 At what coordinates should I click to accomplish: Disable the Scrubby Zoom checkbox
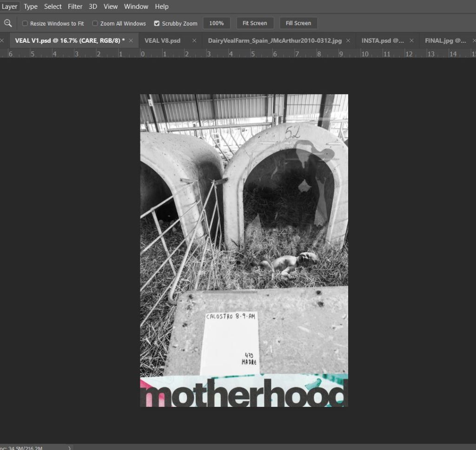[x=157, y=23]
